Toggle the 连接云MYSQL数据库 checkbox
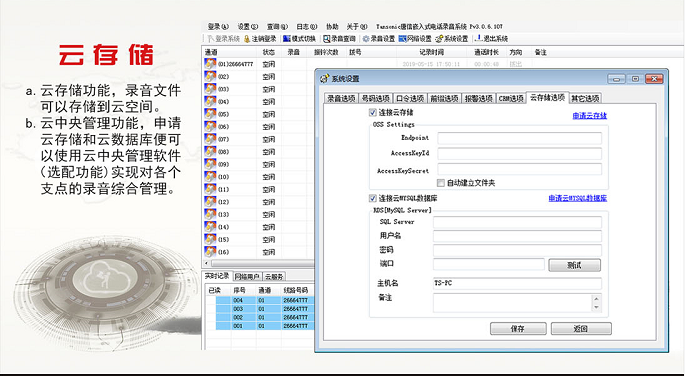This screenshot has height=376, width=685. pyautogui.click(x=373, y=198)
